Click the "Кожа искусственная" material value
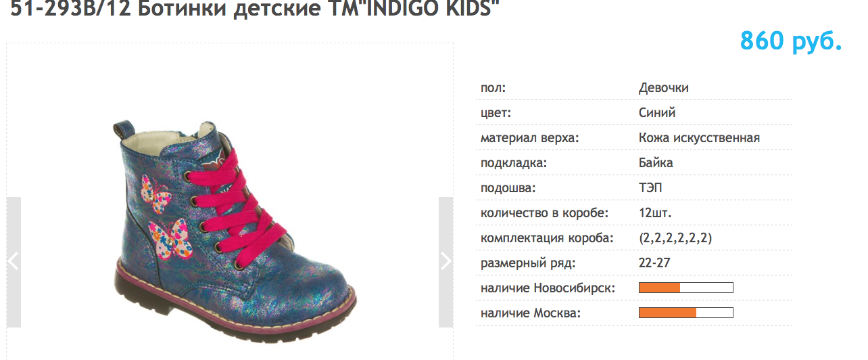 point(699,138)
